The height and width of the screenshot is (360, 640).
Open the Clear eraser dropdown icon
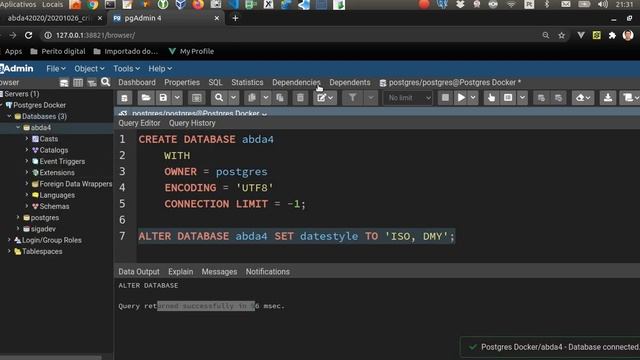(x=583, y=98)
